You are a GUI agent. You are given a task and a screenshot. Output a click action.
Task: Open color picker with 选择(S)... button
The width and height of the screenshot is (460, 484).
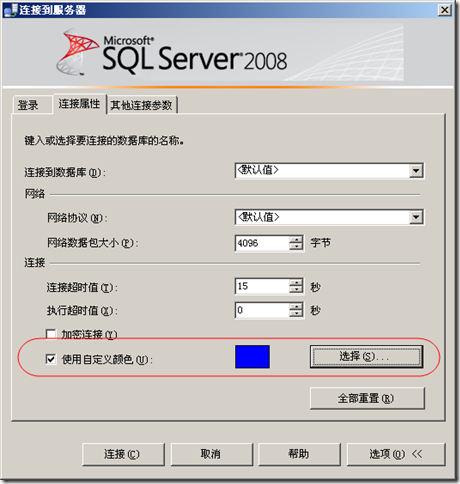366,357
